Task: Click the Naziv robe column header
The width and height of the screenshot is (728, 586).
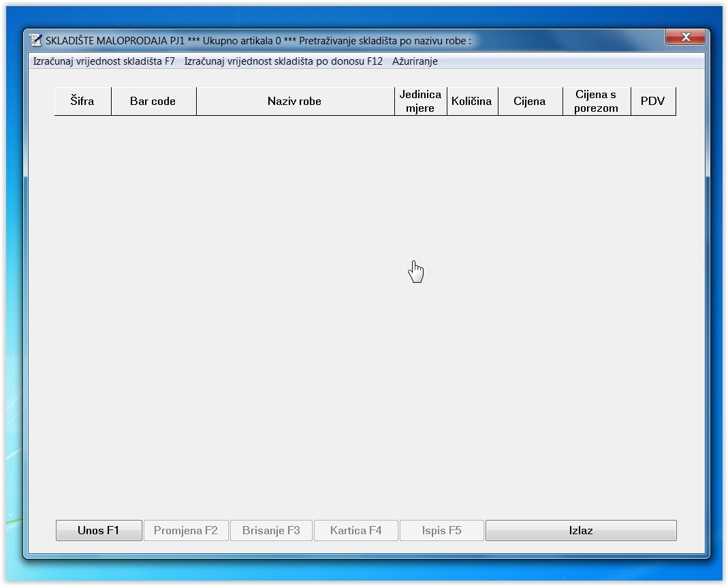Action: (295, 102)
